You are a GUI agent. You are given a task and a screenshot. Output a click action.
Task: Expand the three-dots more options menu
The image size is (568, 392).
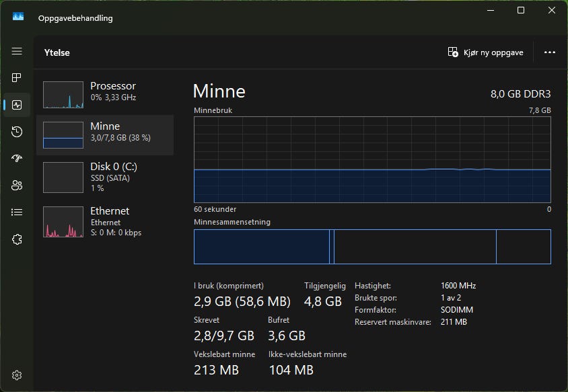pos(549,52)
